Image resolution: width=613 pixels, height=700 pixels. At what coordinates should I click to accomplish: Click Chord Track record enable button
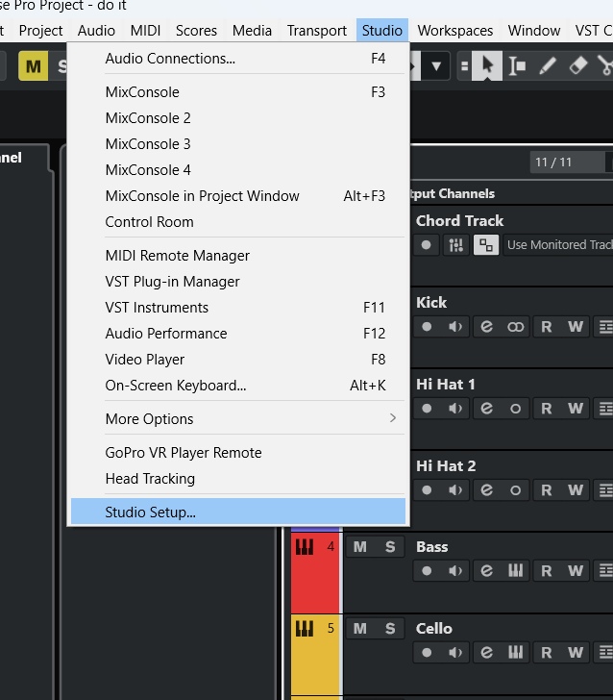coord(426,244)
